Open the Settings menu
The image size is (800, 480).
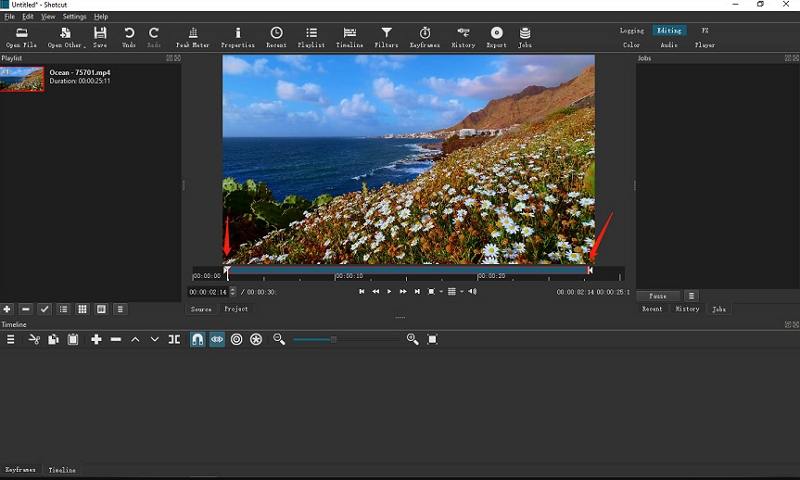click(x=74, y=17)
